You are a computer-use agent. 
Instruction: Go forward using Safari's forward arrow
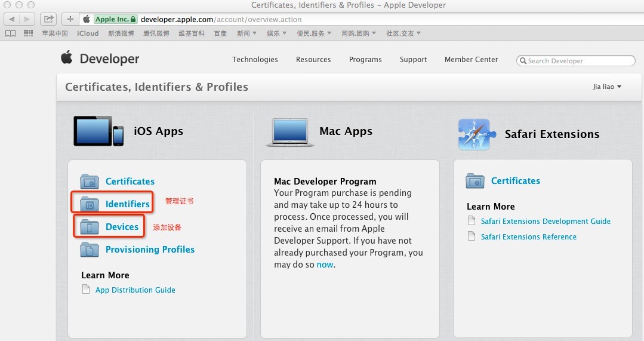pos(27,19)
